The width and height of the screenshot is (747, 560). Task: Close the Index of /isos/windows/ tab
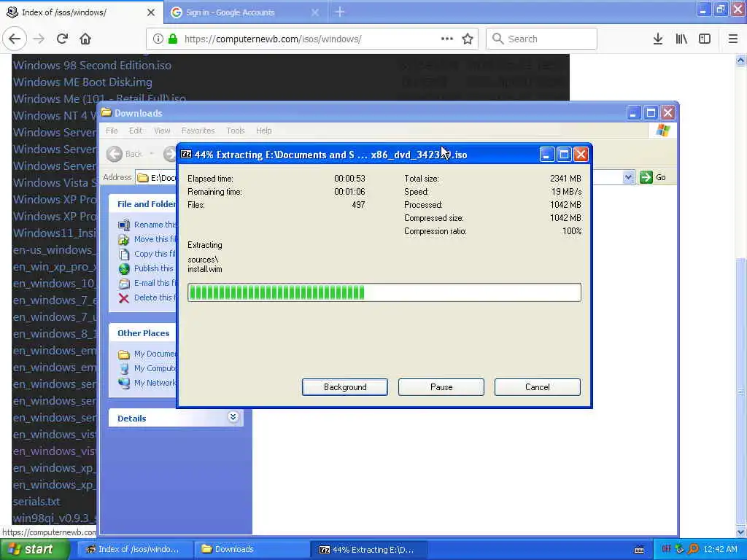tap(151, 12)
